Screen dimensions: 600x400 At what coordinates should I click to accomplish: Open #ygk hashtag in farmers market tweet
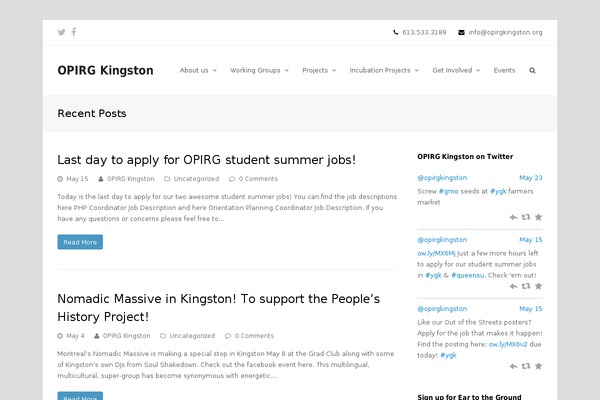pos(498,191)
